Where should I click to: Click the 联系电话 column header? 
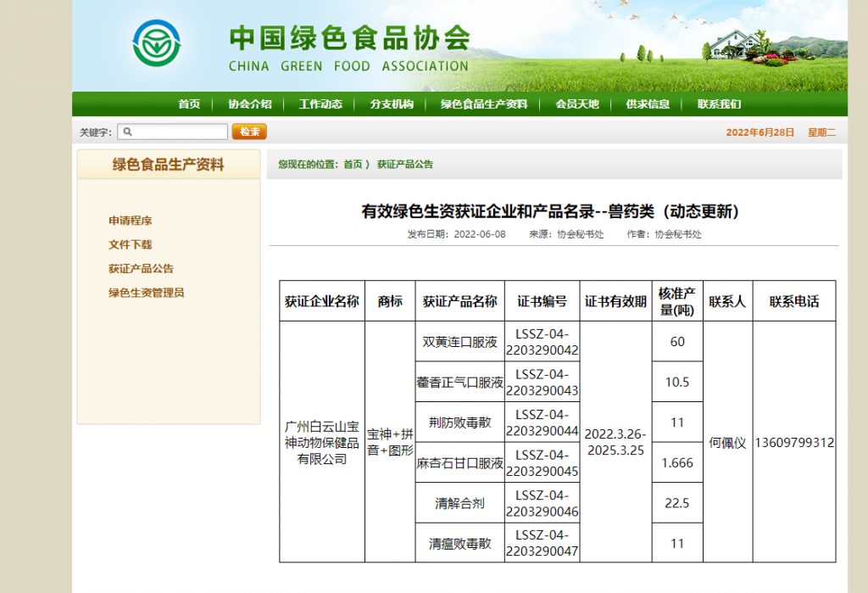(794, 301)
